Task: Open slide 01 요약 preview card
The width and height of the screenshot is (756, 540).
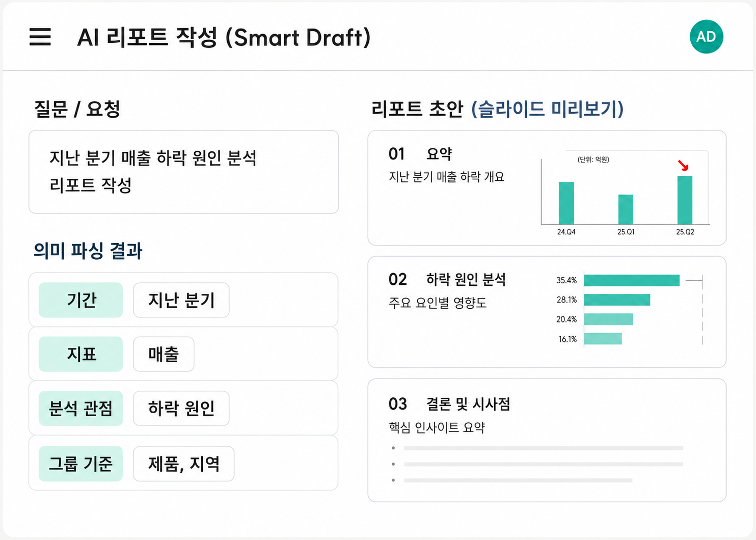Action: [x=547, y=188]
